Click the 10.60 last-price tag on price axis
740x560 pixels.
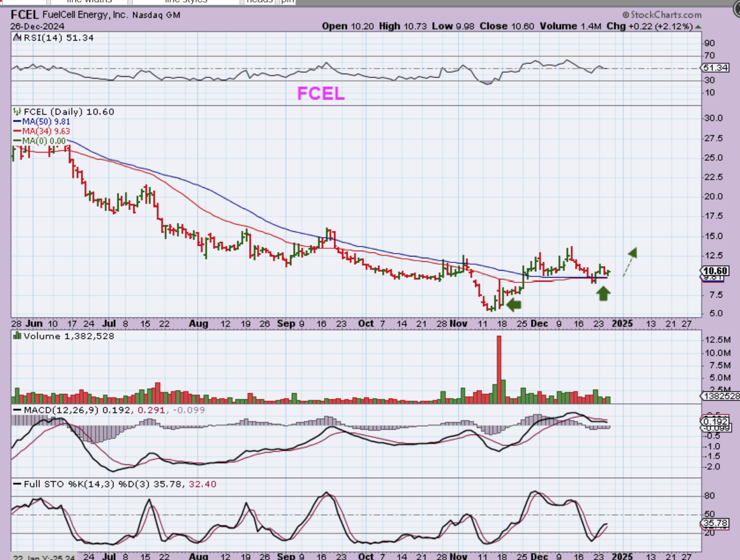715,271
